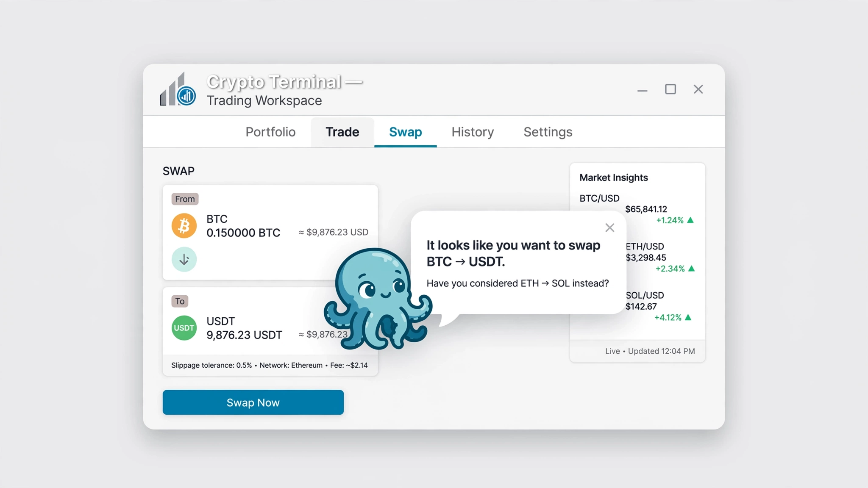Click the +2.34% change value
This screenshot has height=488, width=868.
tap(670, 269)
